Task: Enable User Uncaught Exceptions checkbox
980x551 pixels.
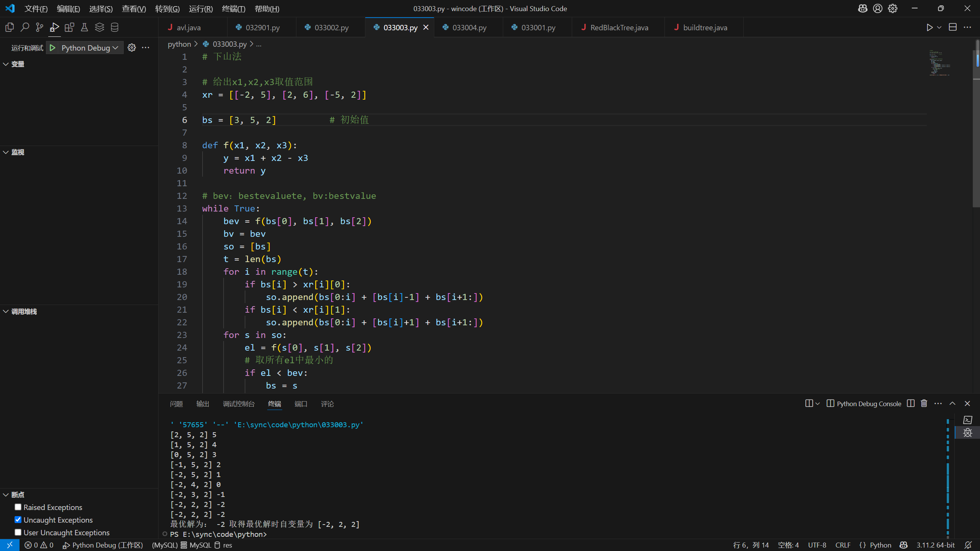Action: [x=18, y=532]
